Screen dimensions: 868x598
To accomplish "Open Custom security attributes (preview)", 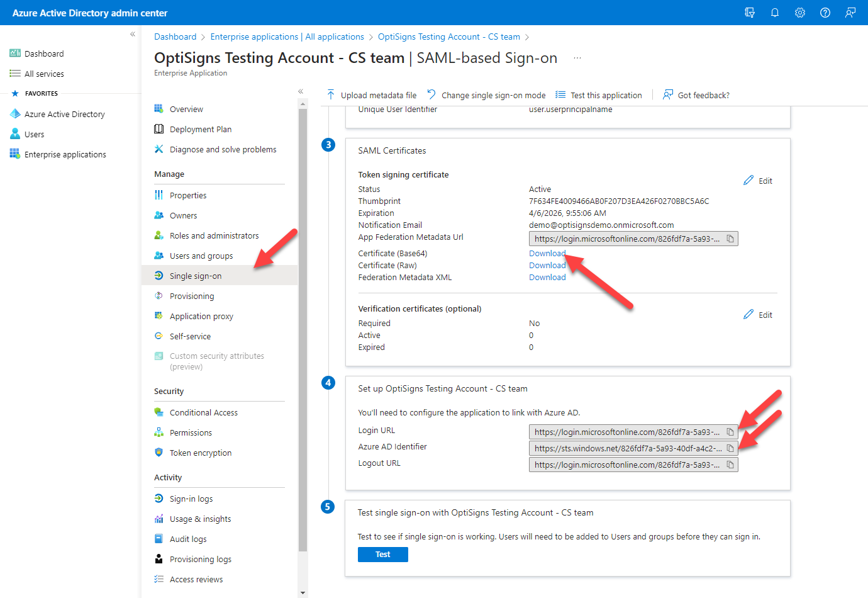I will pos(216,361).
